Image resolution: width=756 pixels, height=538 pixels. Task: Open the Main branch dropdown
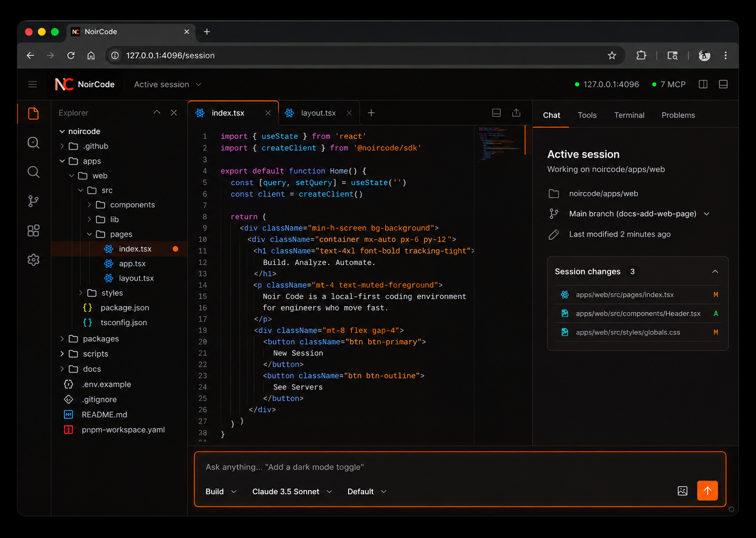[639, 214]
